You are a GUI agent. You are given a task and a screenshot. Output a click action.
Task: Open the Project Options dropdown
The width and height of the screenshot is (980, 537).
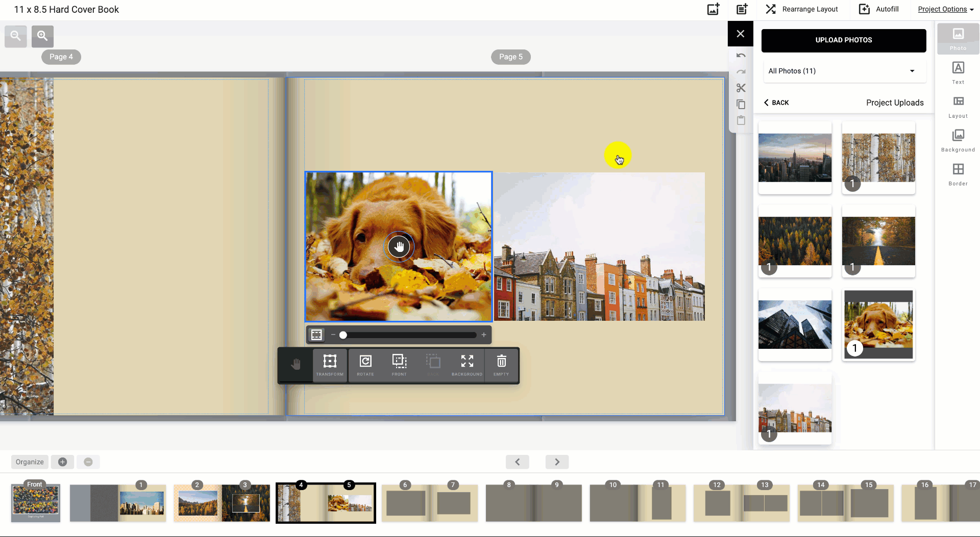946,9
